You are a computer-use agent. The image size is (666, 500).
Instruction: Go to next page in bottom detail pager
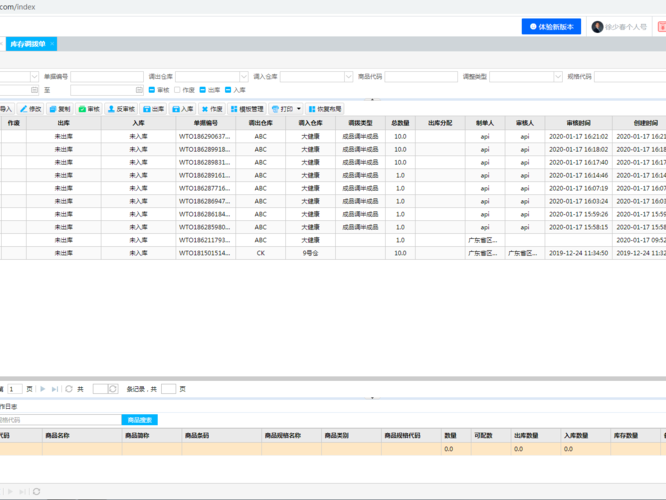click(10, 492)
